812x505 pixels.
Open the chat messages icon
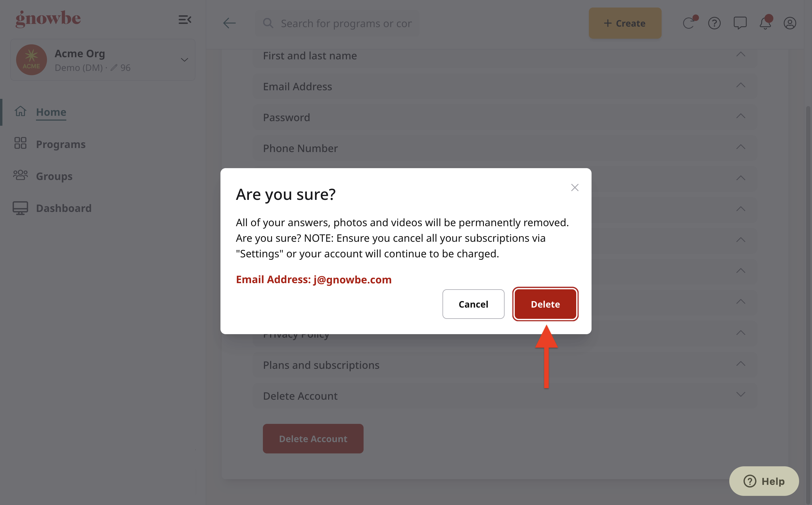click(x=740, y=23)
